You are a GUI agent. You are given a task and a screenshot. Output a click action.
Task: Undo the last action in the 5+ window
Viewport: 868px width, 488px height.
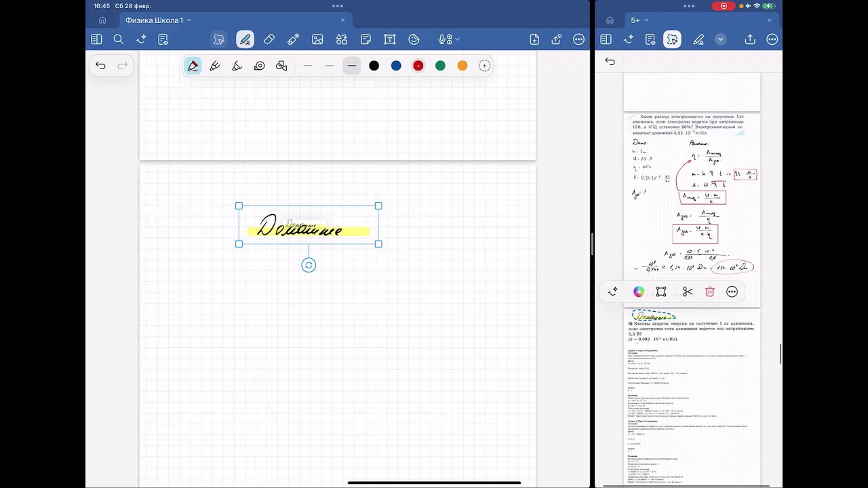click(x=610, y=62)
